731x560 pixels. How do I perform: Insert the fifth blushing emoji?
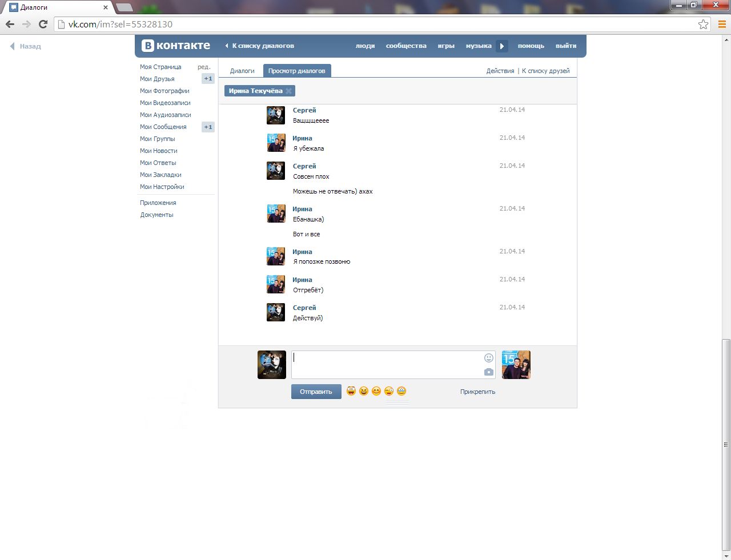[x=401, y=391]
